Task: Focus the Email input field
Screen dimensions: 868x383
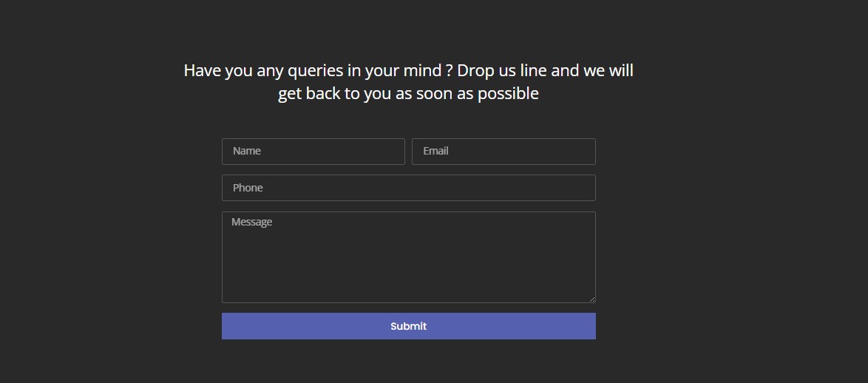Action: click(x=503, y=152)
